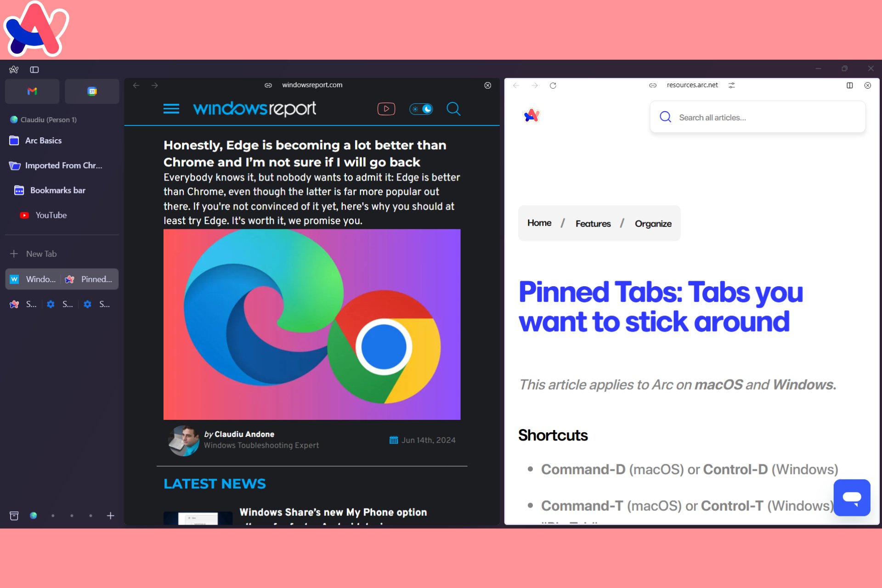The image size is (882, 588).
Task: Toggle the dark/light mode switcher
Action: pos(420,109)
